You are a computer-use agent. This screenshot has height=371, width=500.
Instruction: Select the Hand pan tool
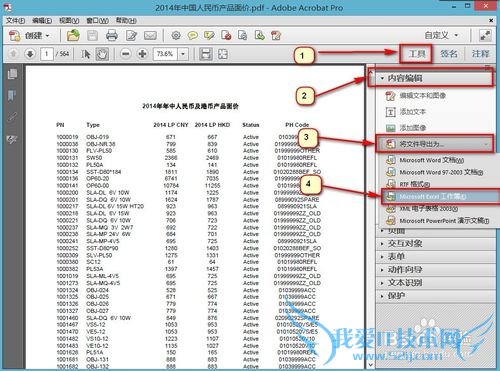(102, 54)
